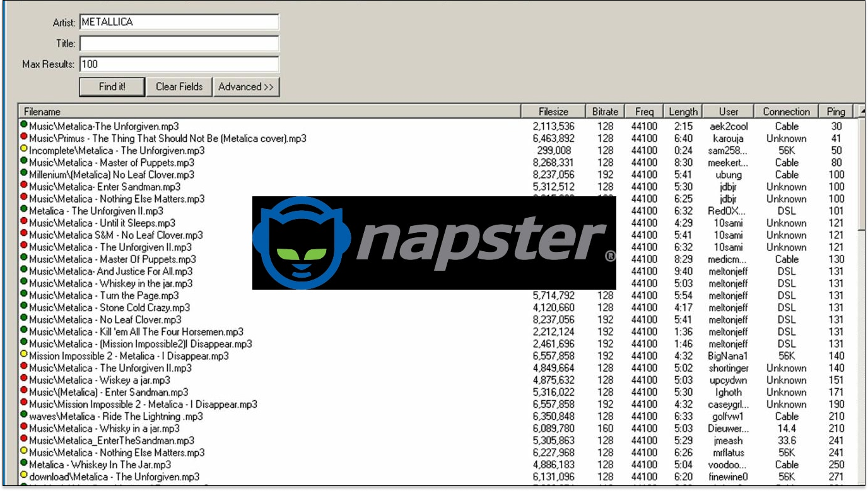Click red status dot of the Primus cover row

click(24, 138)
